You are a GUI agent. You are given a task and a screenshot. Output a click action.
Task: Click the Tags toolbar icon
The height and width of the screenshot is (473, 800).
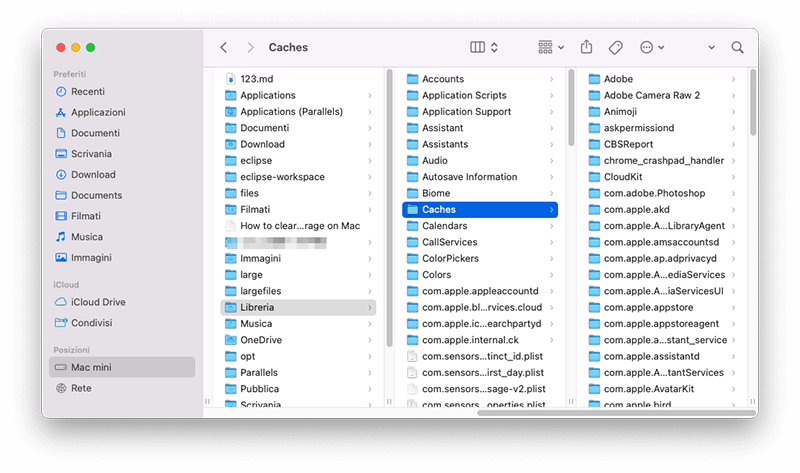tap(615, 47)
